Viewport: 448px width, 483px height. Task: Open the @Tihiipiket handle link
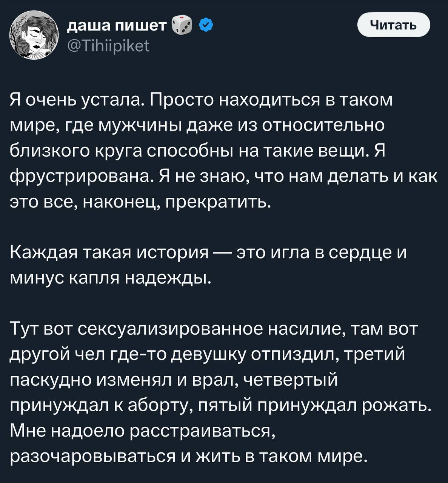(x=108, y=46)
